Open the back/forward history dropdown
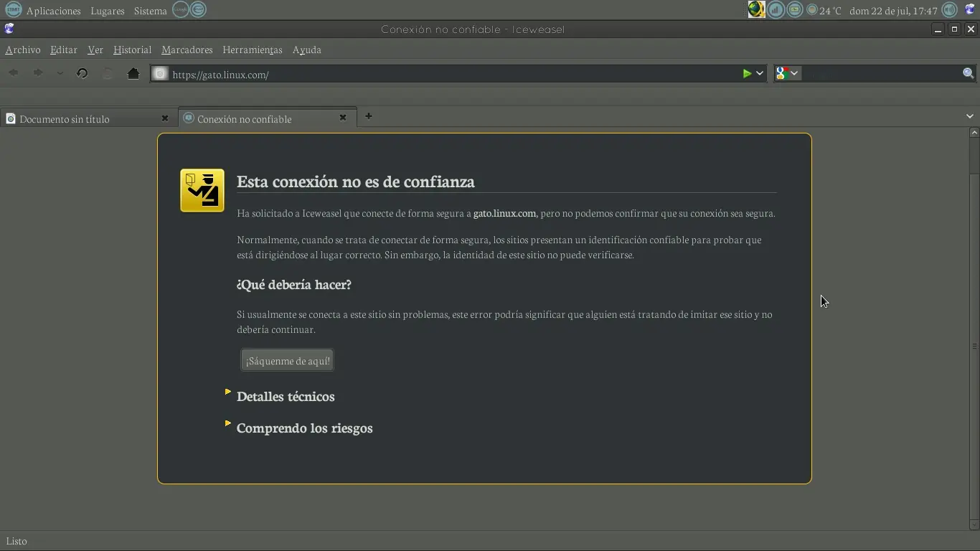 click(60, 73)
